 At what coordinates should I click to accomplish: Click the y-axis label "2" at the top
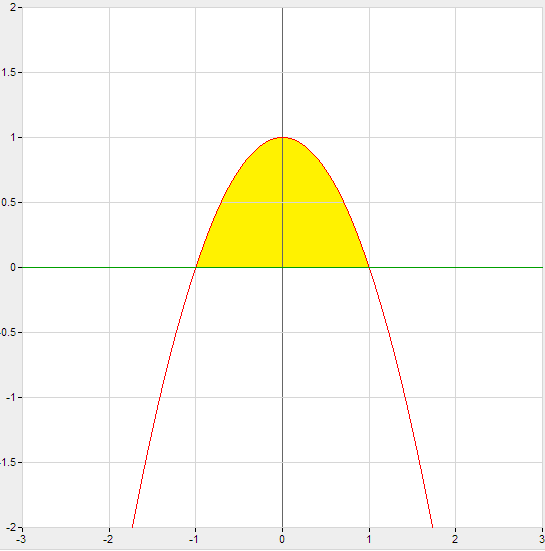[13, 7]
